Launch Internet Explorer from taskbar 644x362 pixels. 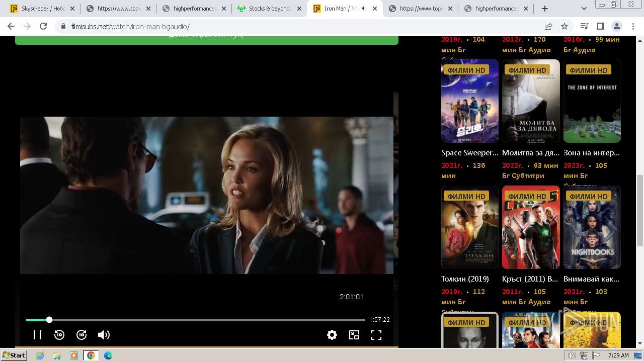40,355
